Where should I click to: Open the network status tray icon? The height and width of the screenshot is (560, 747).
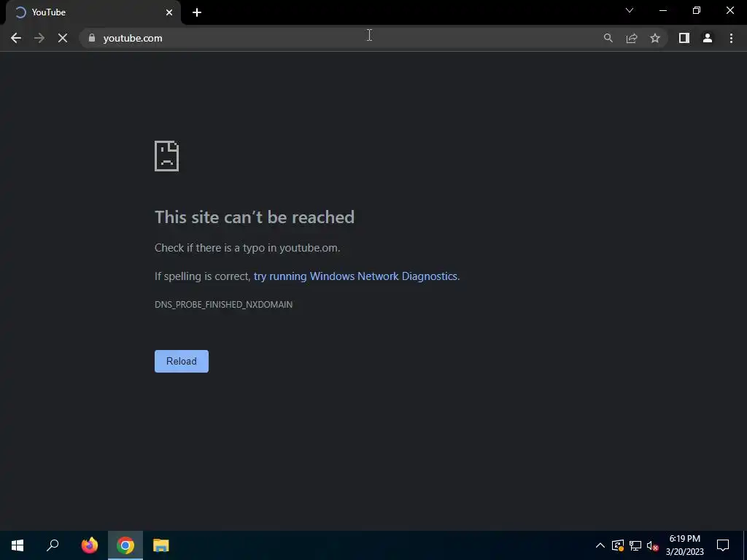[635, 545]
